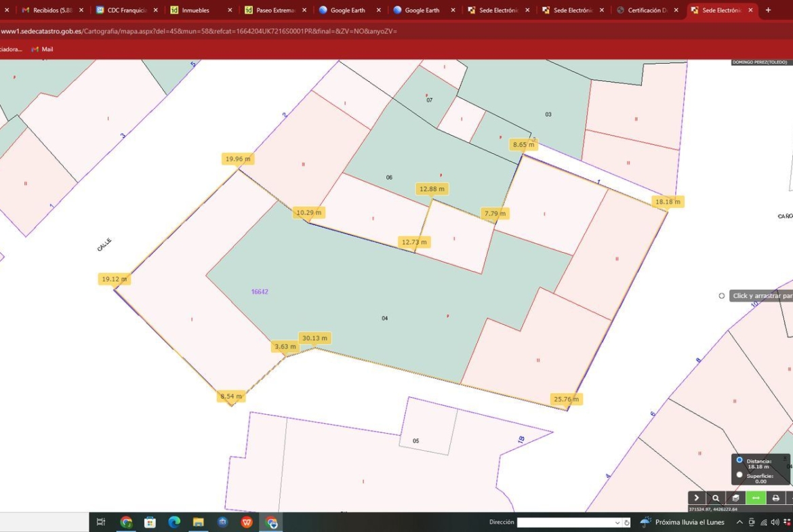Close the measurement panel with its X
The width and height of the screenshot is (793, 532).
coord(786,458)
